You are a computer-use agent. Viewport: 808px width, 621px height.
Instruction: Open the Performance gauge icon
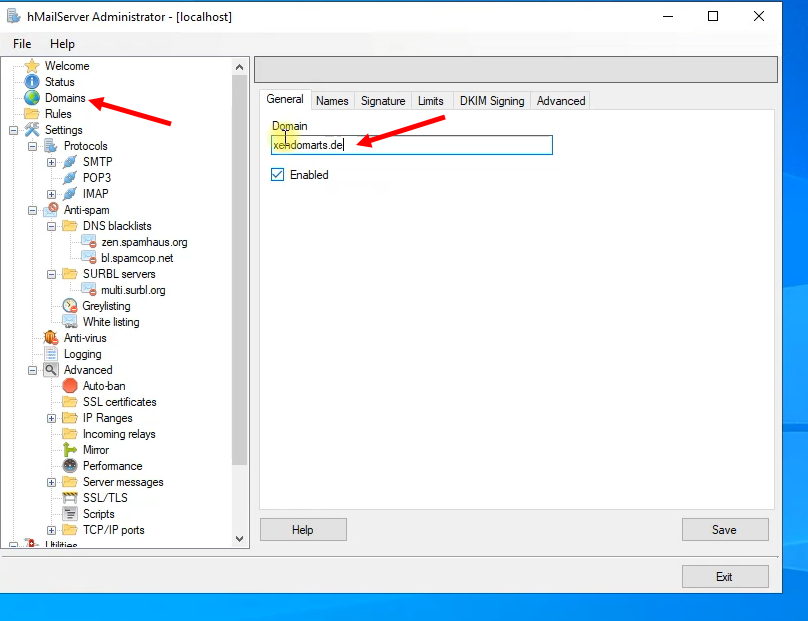click(70, 466)
